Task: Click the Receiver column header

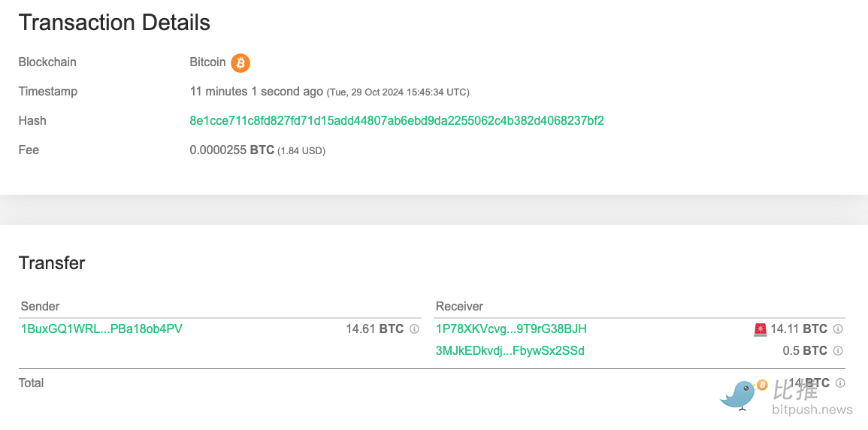Action: coord(459,306)
